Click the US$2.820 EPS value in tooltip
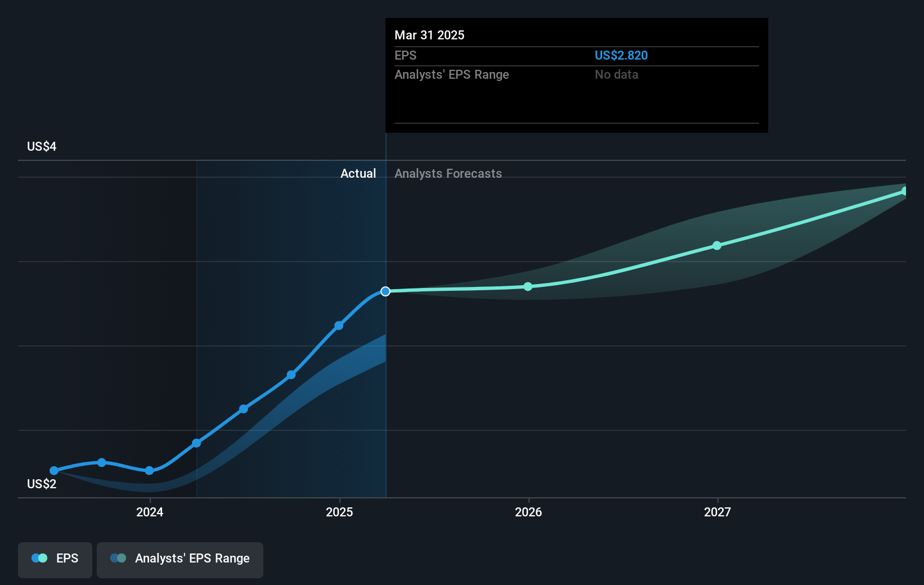Screen dimensions: 924x585 click(x=621, y=56)
